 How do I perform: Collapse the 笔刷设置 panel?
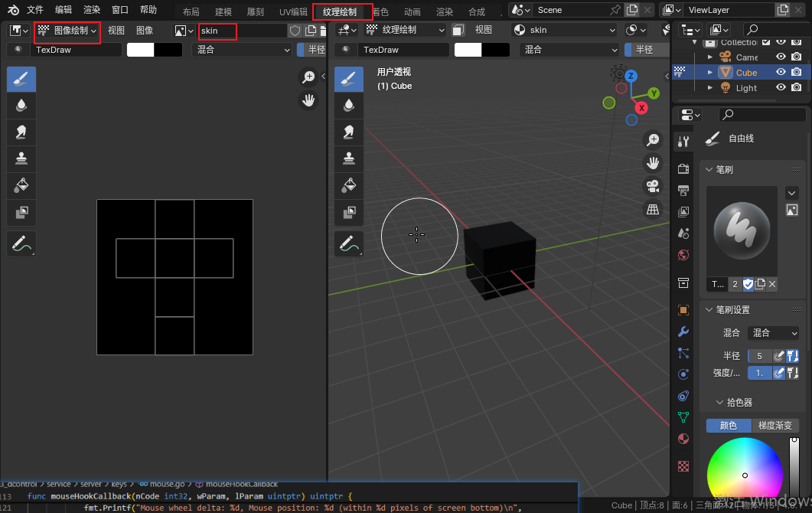click(708, 310)
